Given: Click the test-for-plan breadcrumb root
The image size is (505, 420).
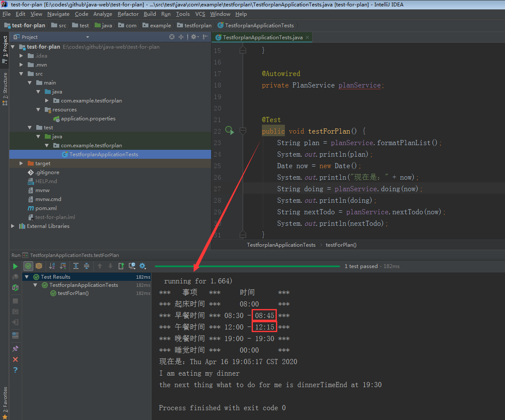Looking at the screenshot, I should [25, 26].
